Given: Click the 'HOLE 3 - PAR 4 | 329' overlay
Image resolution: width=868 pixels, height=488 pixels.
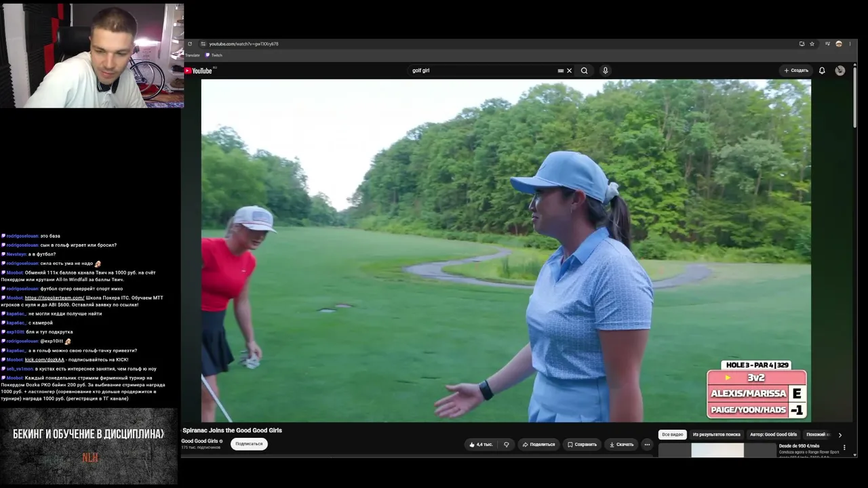Looking at the screenshot, I should click(x=755, y=365).
